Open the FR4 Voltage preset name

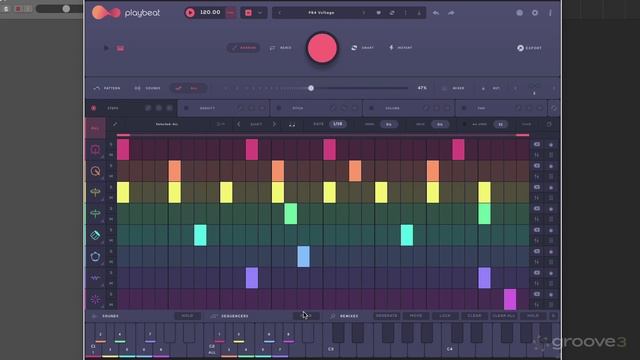pyautogui.click(x=321, y=13)
